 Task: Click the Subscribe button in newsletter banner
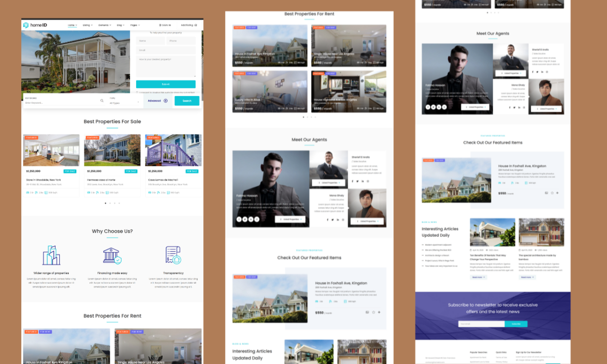click(516, 324)
